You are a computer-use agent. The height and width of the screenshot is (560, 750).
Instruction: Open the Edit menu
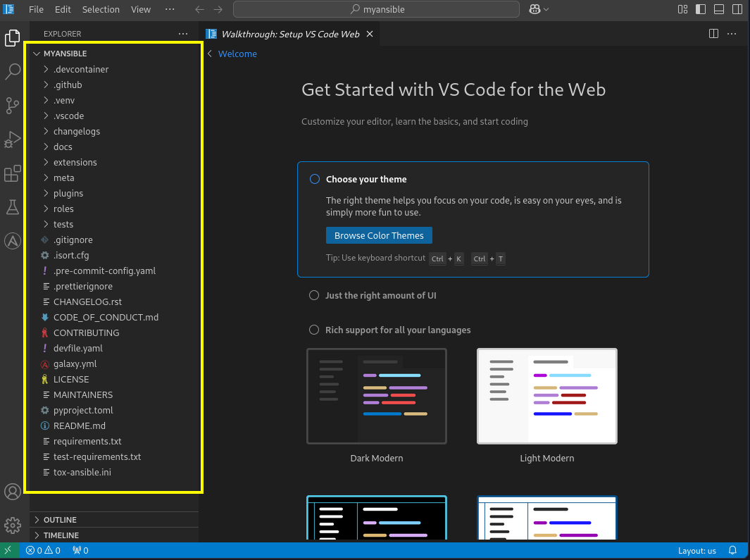pos(63,9)
